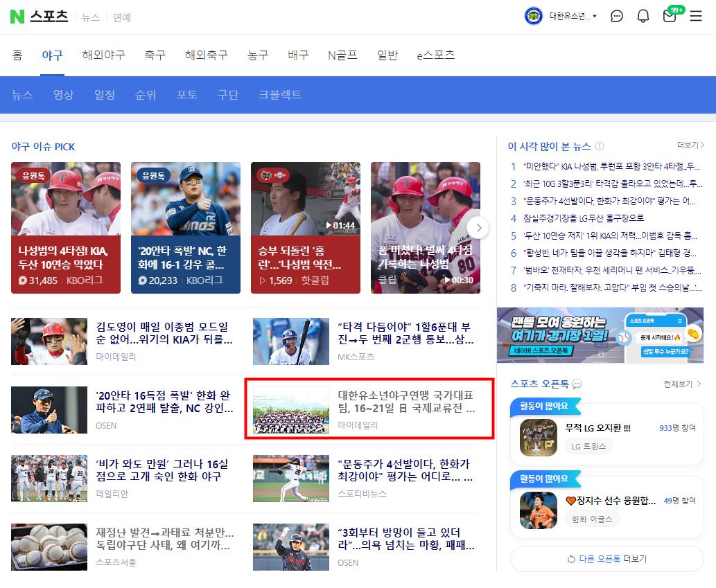Open ranked news 6 황성빈 네가 팀을 이끌
This screenshot has height=588, width=716.
pyautogui.click(x=609, y=253)
